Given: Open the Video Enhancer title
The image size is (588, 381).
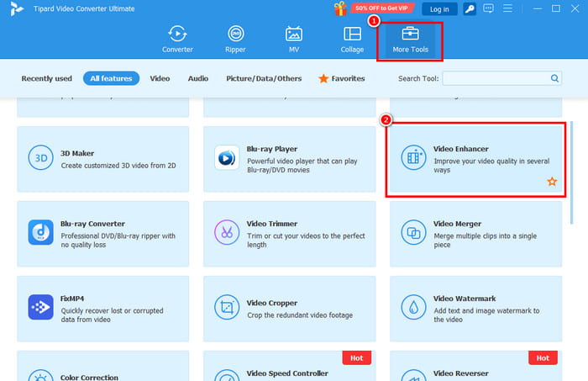Looking at the screenshot, I should tap(461, 149).
